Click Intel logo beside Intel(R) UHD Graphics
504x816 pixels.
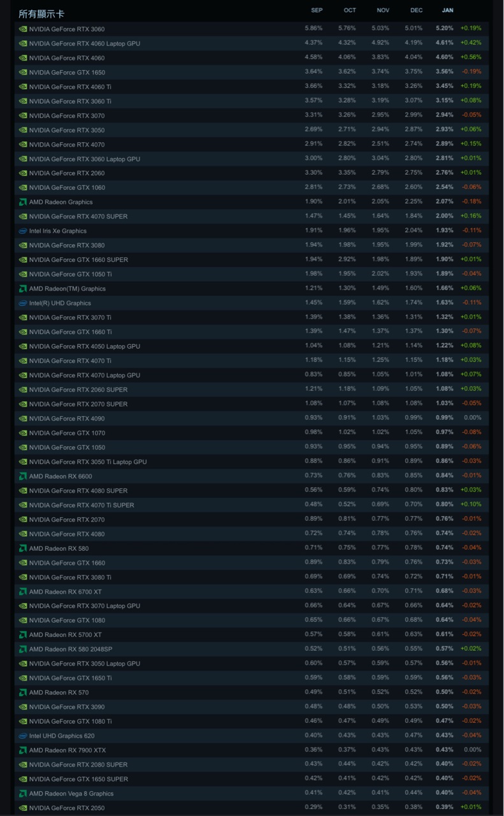click(x=23, y=303)
